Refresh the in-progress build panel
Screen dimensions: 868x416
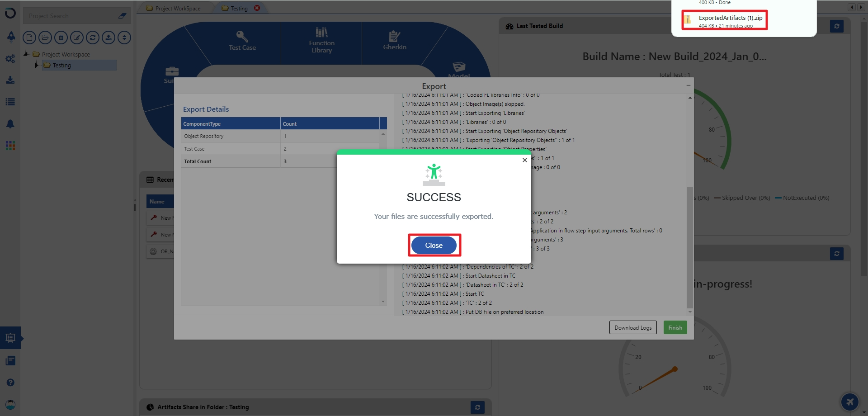coord(837,254)
